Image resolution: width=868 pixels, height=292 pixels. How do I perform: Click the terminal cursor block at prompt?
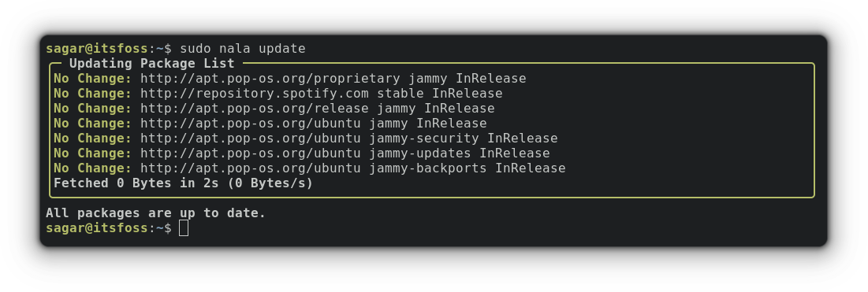point(184,227)
